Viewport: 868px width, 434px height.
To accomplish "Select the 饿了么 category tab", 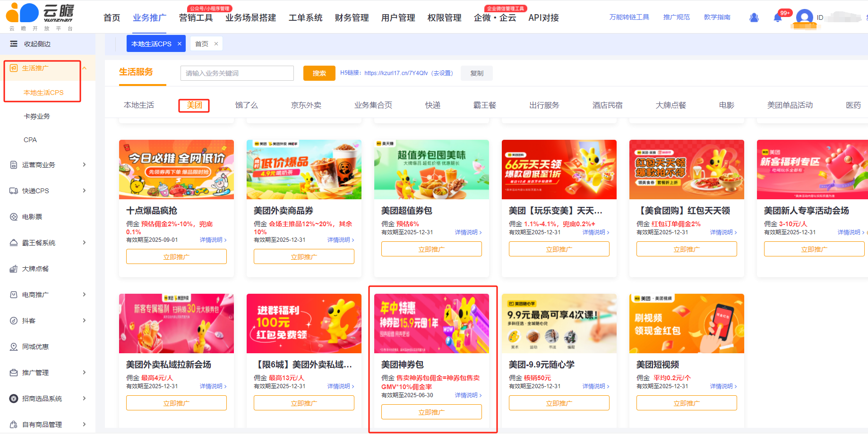I will tap(247, 105).
